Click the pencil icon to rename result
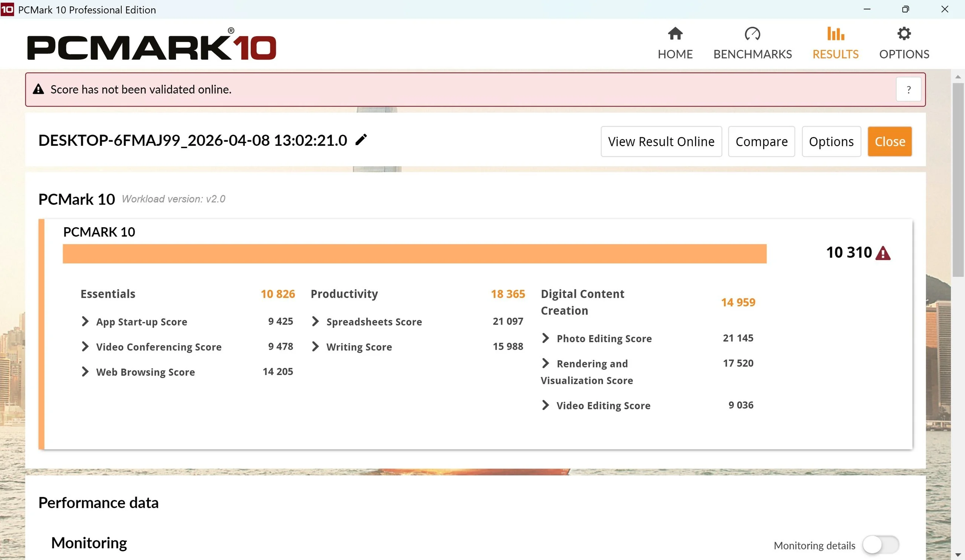 [361, 140]
